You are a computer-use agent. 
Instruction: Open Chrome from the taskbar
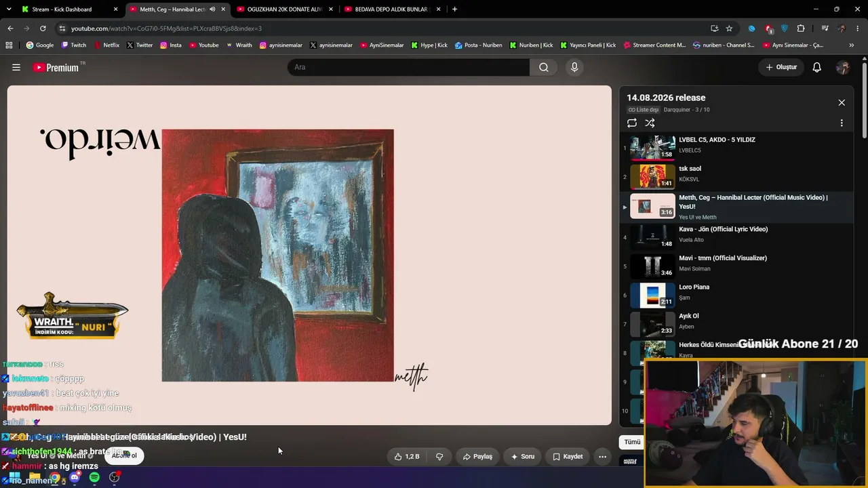[54, 477]
